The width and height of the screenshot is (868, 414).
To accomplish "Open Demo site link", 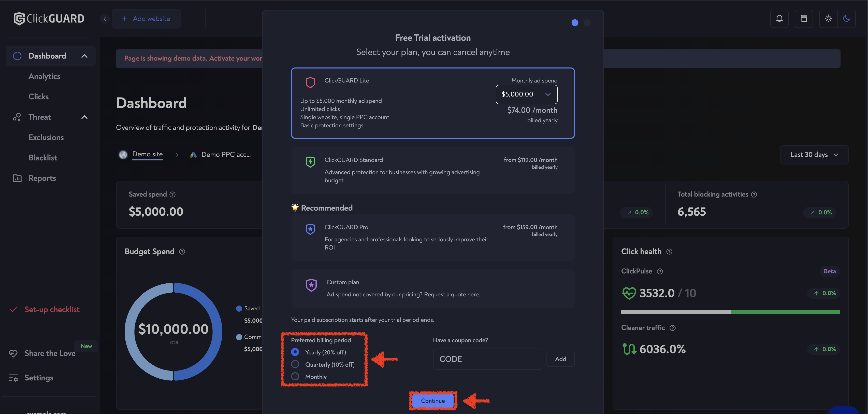I will pos(147,154).
